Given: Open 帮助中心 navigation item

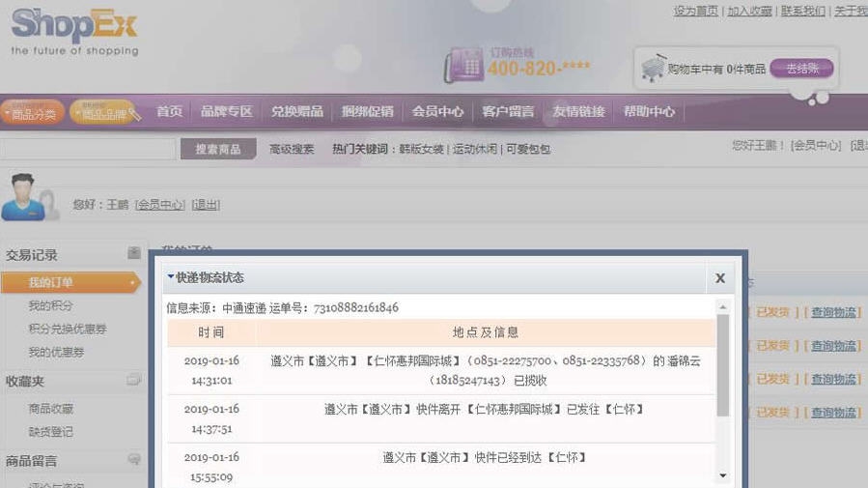Looking at the screenshot, I should point(649,111).
